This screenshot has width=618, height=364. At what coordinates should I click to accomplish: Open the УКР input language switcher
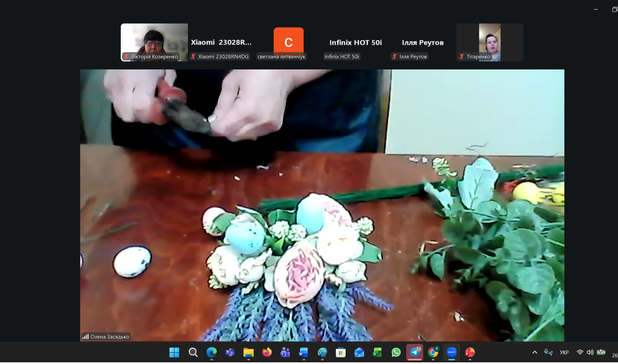pos(564,352)
